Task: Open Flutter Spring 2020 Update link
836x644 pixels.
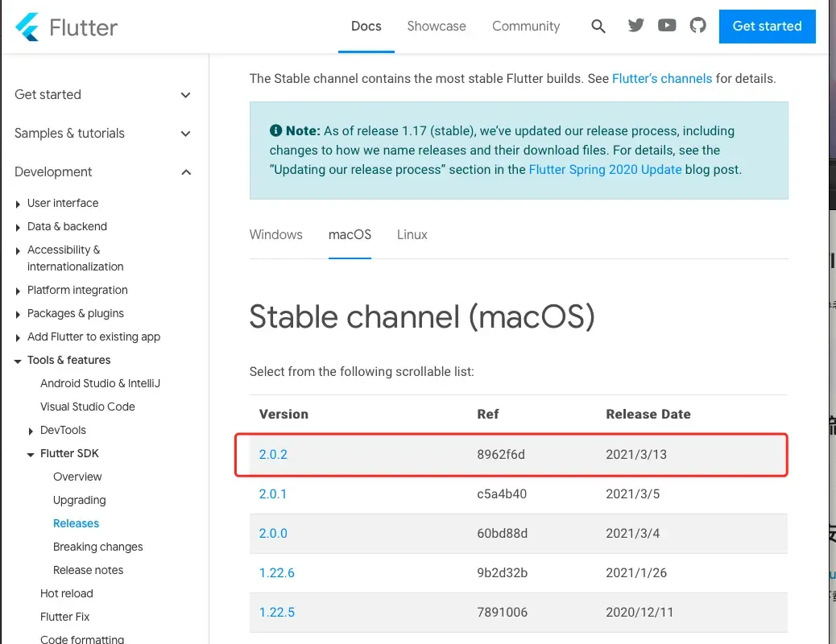Action: (x=606, y=170)
